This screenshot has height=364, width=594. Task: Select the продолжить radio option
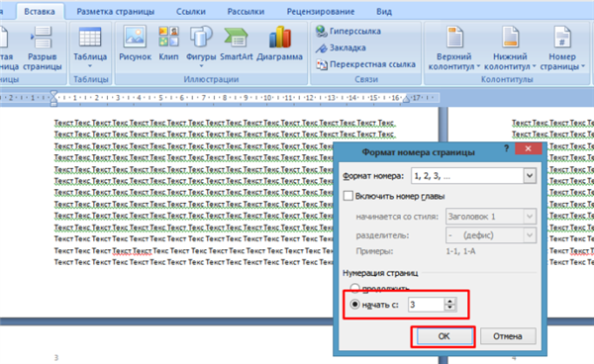pos(354,288)
